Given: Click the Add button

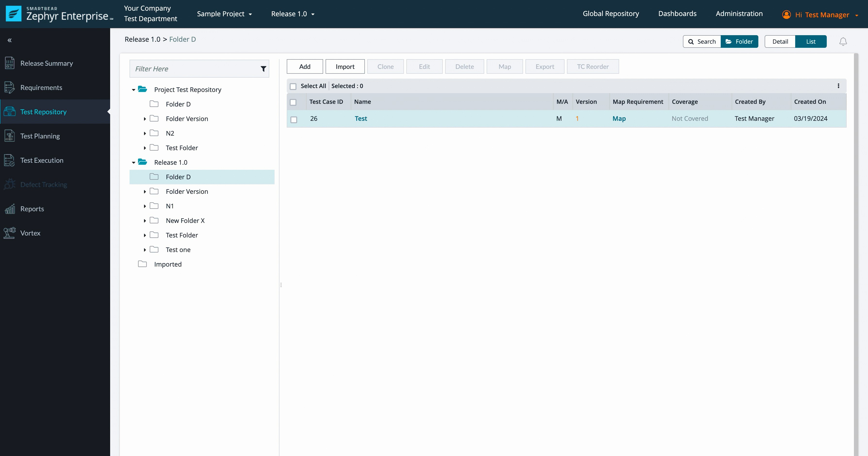Looking at the screenshot, I should coord(305,66).
